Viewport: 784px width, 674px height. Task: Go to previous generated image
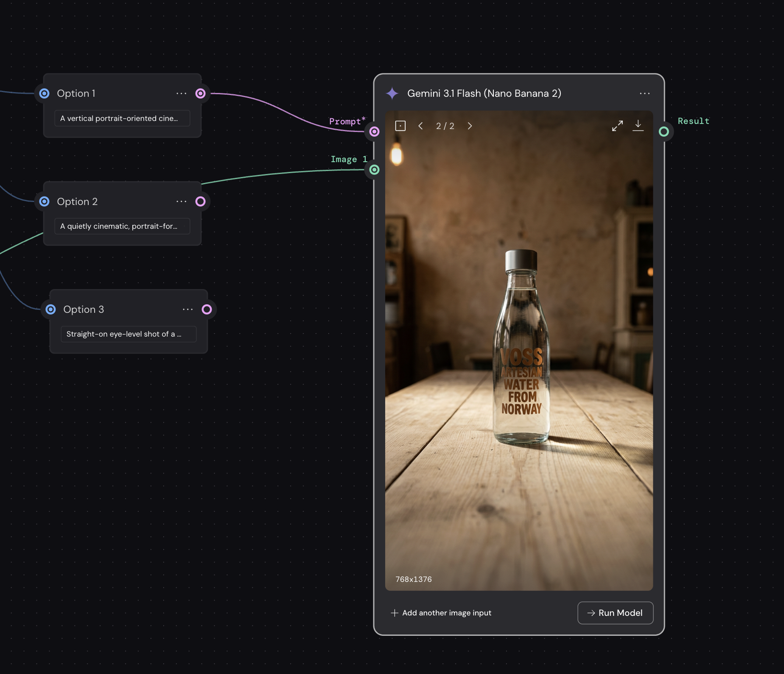420,126
